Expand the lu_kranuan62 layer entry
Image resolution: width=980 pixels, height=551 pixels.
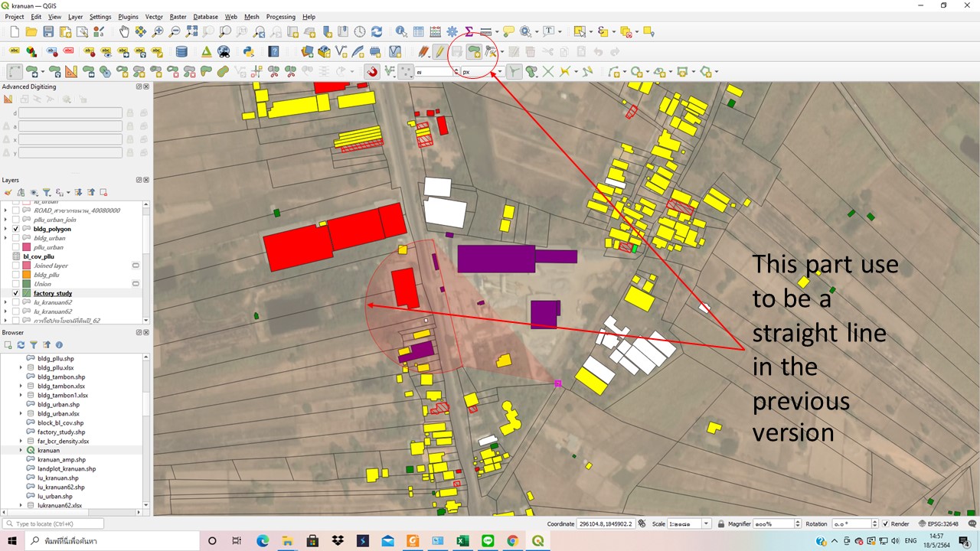[x=6, y=302]
